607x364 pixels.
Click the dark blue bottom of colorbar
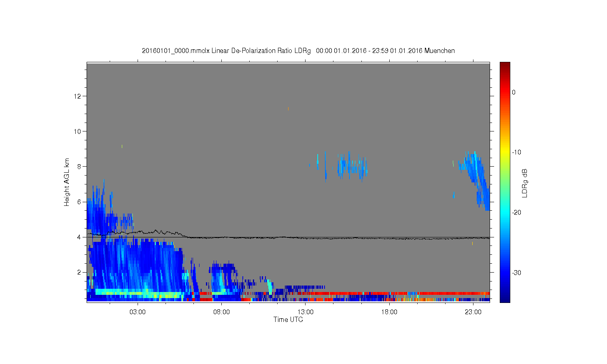[505, 297]
